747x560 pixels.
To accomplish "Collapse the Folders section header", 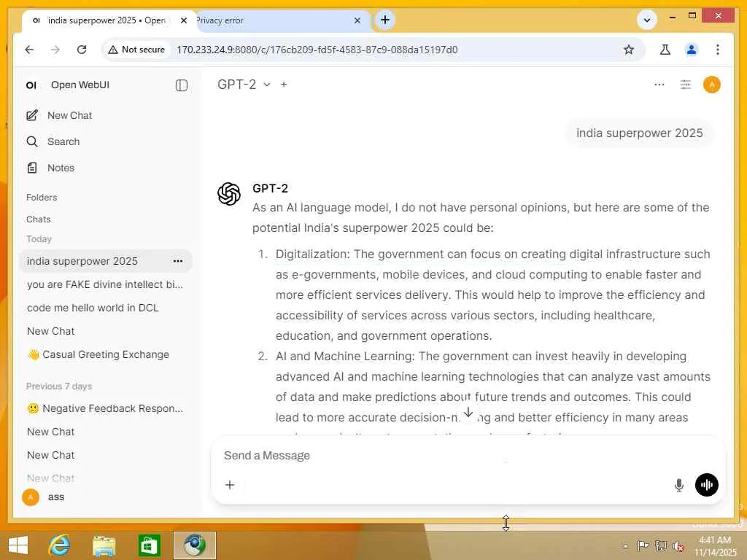I will pos(42,197).
